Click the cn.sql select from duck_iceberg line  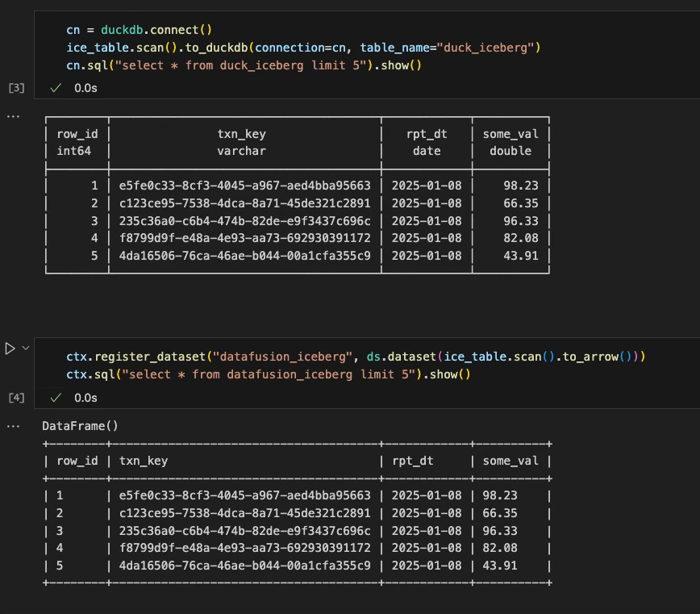click(x=244, y=65)
